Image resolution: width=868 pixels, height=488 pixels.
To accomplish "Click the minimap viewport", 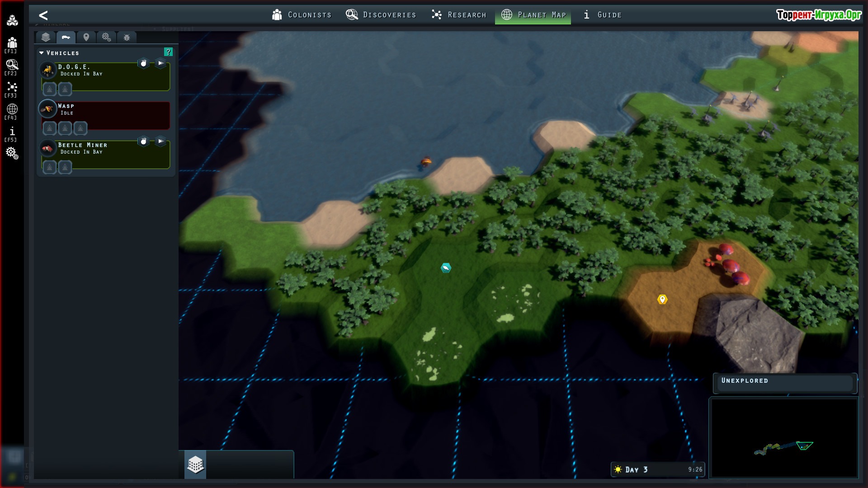I will (804, 446).
